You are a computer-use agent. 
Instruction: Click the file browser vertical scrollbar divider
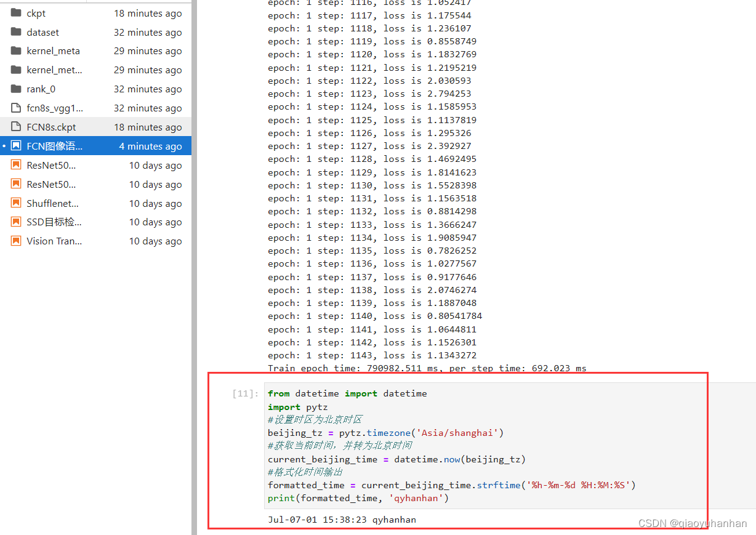coord(194,267)
